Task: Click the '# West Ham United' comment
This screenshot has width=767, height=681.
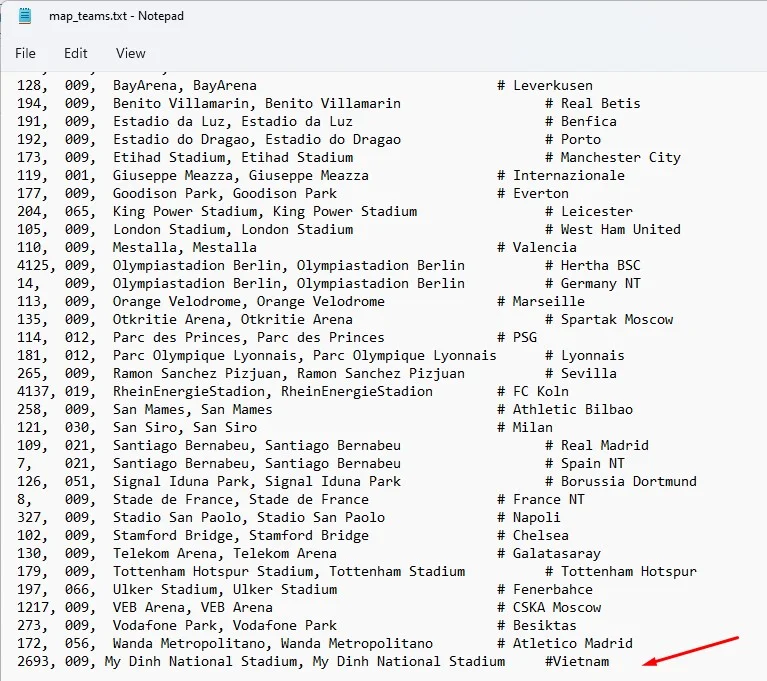Action: pyautogui.click(x=613, y=229)
